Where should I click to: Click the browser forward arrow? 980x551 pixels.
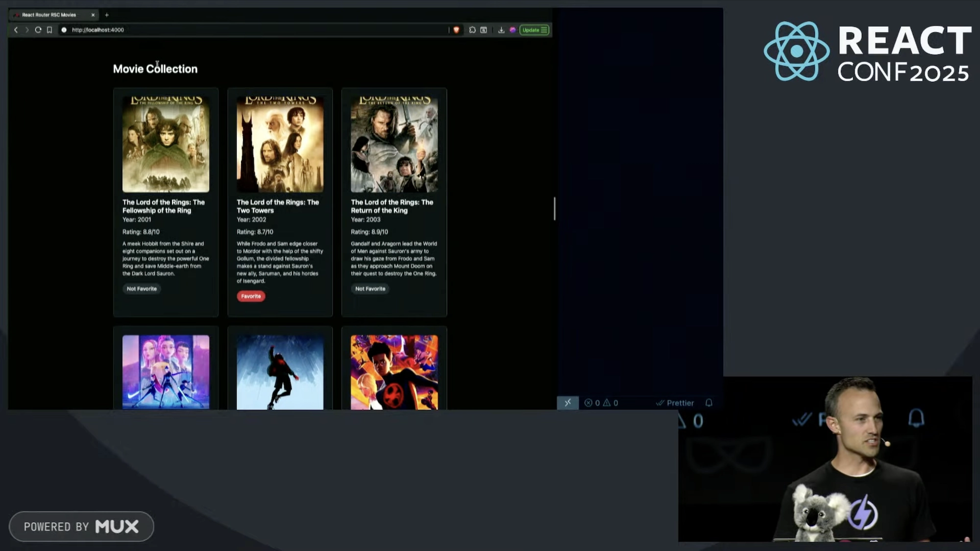(x=27, y=30)
